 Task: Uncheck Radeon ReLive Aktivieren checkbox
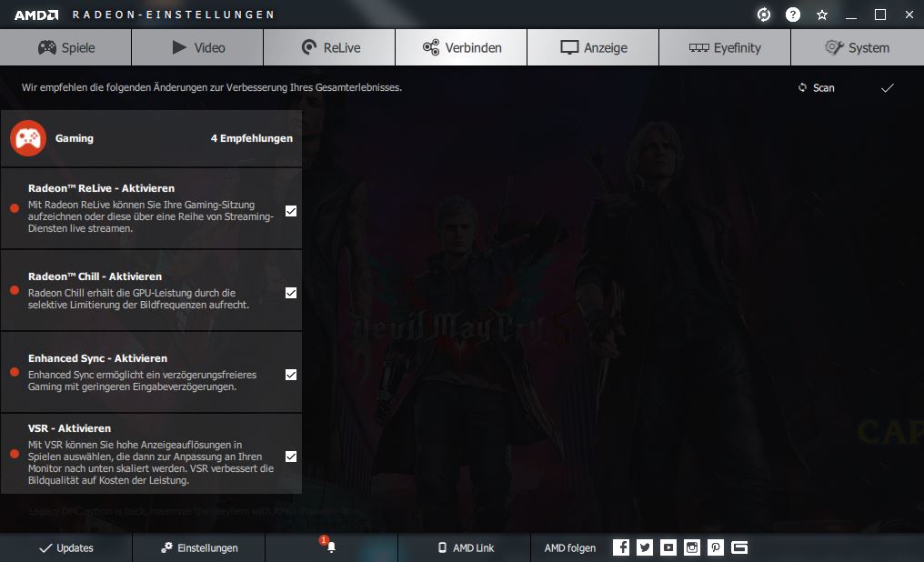[291, 211]
